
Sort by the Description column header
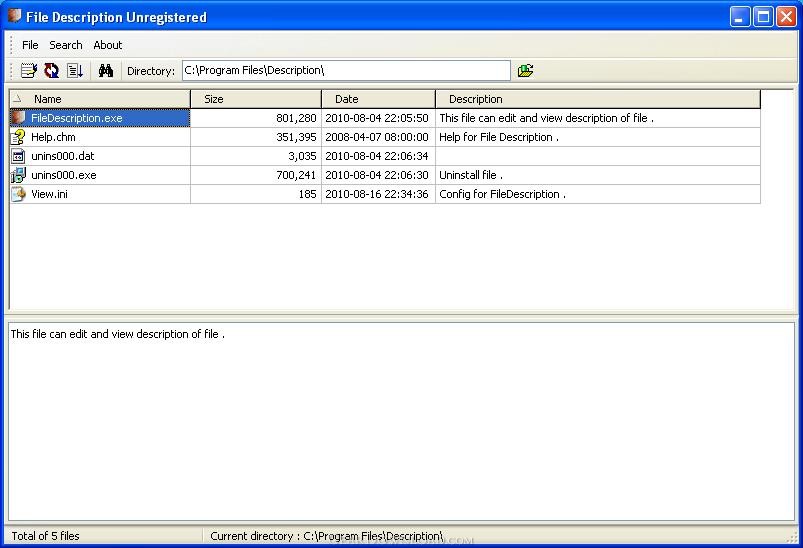(x=598, y=99)
